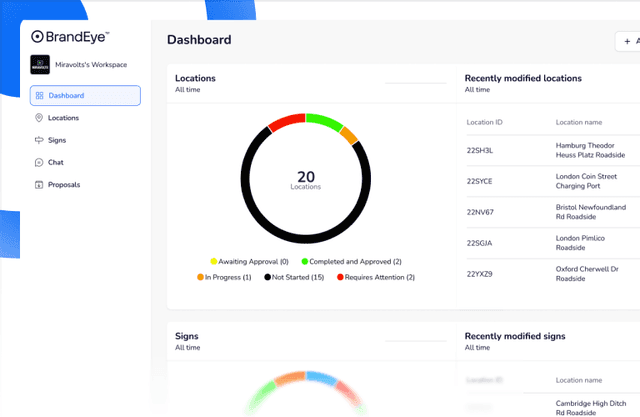Open Bristol Newfoundland Rd Roadside
Viewport: 640px width, 417px height.
pyautogui.click(x=591, y=212)
